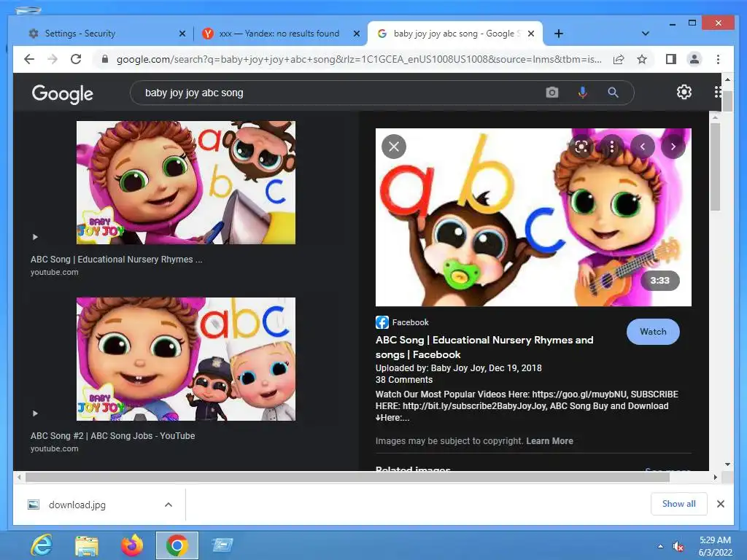Click the horizontal scrollbar
The image size is (747, 560).
[x=347, y=477]
